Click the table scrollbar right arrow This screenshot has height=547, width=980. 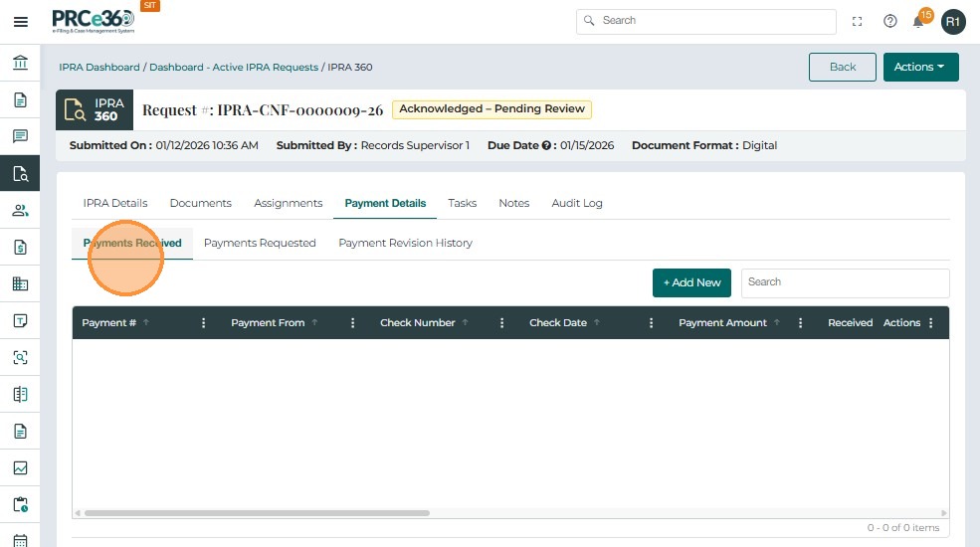[944, 513]
